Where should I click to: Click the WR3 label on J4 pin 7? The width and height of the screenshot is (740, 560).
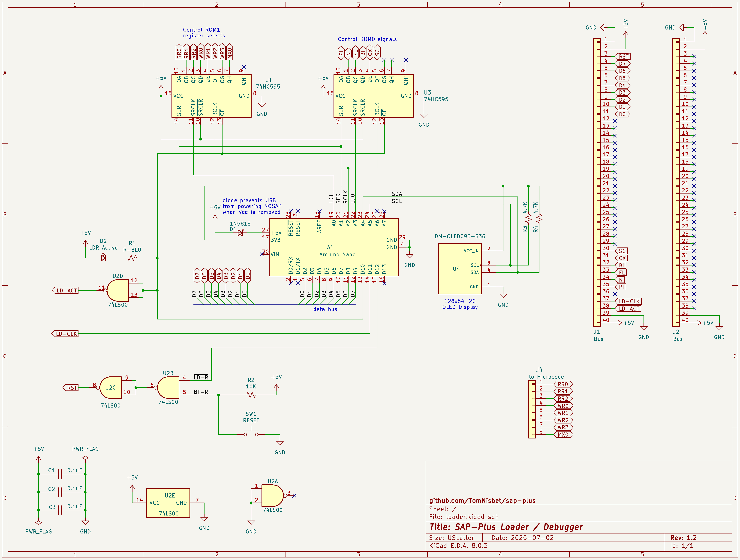point(563,427)
